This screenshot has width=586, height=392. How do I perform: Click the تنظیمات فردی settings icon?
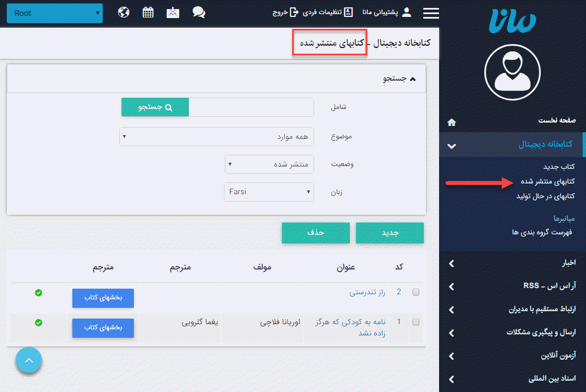349,12
